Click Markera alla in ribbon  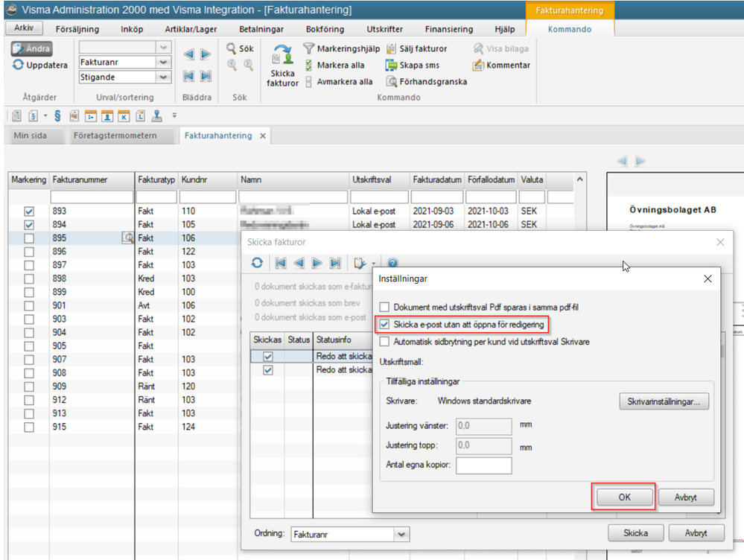click(x=334, y=65)
